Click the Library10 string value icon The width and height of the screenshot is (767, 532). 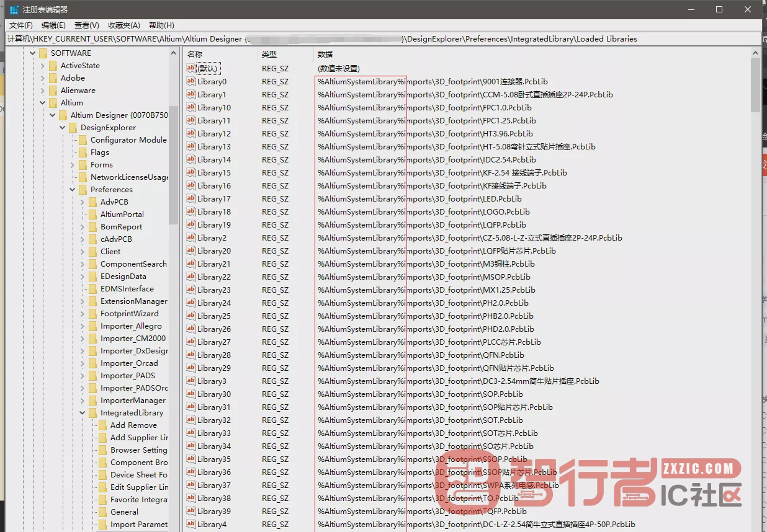click(191, 107)
